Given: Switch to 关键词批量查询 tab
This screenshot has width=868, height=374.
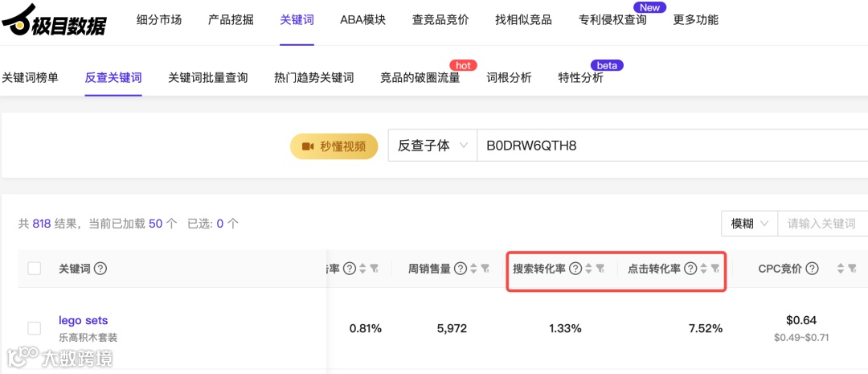Looking at the screenshot, I should click(x=207, y=77).
